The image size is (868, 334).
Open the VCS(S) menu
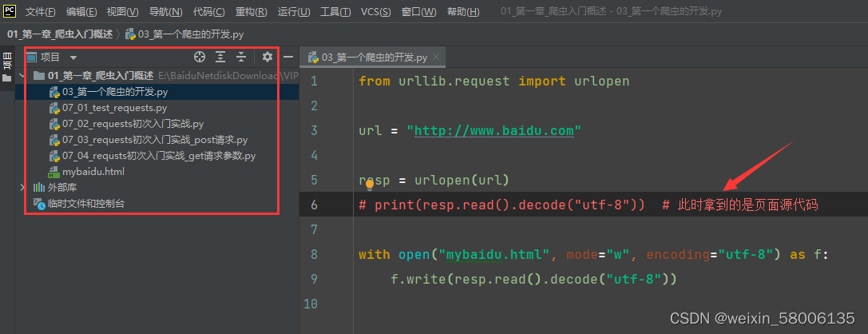(376, 12)
